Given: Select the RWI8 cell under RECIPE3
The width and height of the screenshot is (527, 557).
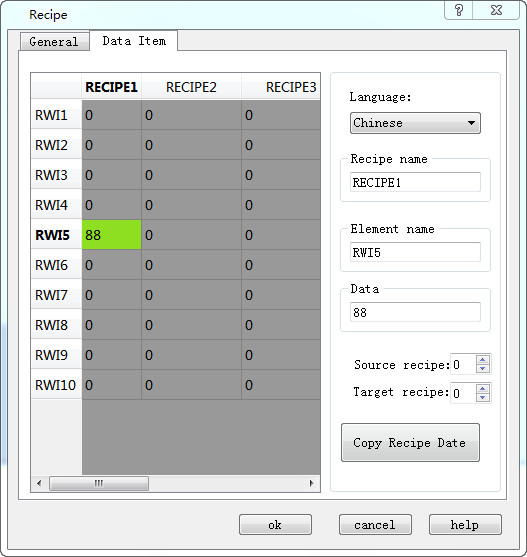Looking at the screenshot, I should point(281,325).
